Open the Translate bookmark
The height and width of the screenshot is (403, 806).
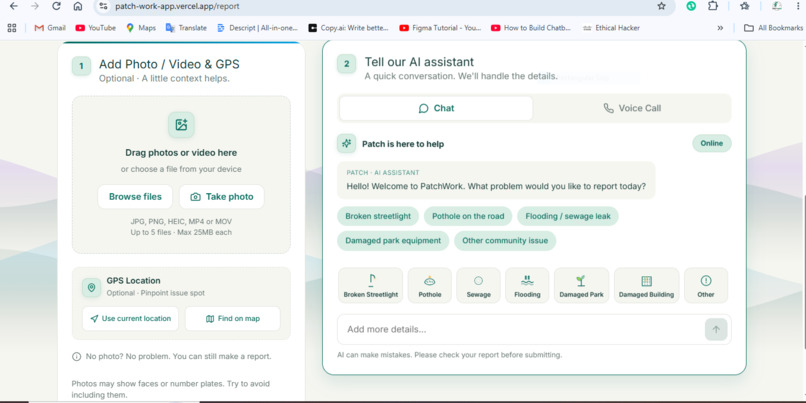[186, 28]
